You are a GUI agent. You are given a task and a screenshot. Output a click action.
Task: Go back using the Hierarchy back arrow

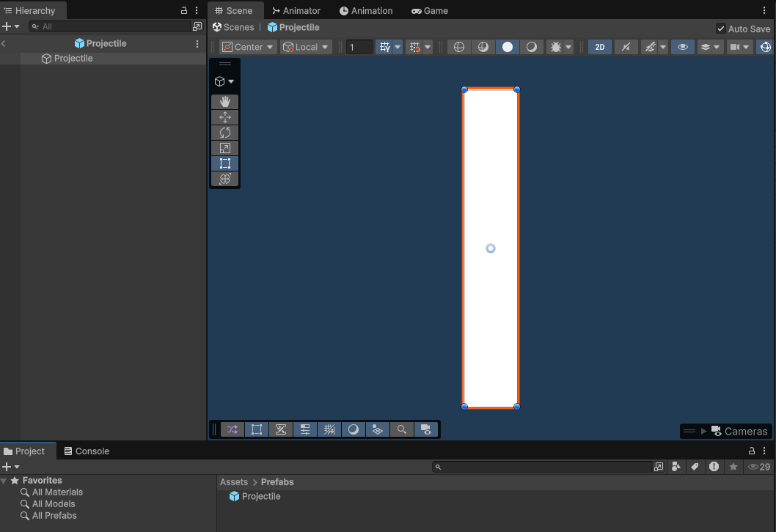click(4, 43)
